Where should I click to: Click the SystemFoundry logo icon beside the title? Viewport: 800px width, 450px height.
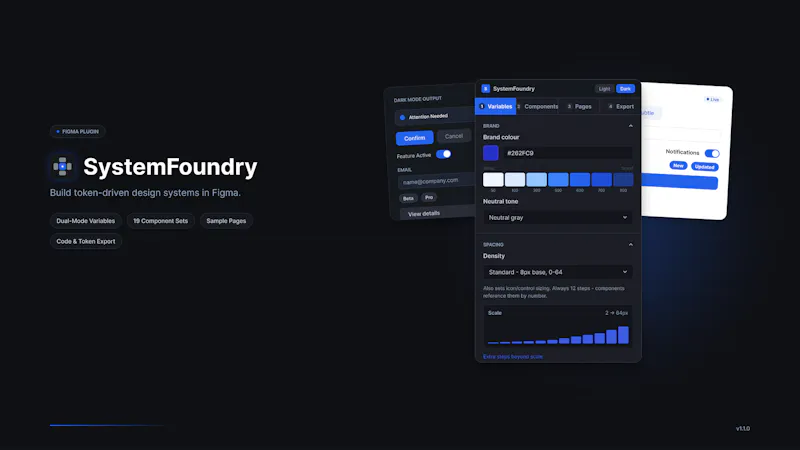(x=62, y=166)
